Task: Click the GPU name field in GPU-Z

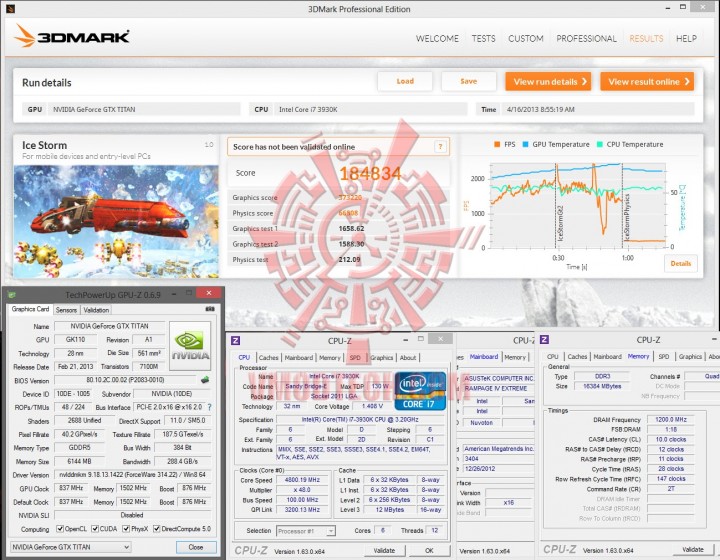Action: tap(109, 326)
